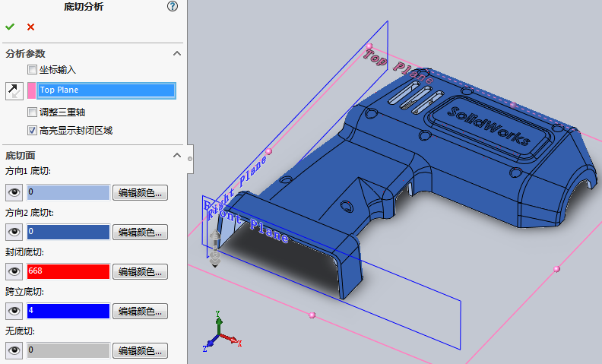The image size is (602, 364).
Task: Enable the 调整三重轴 checkbox
Action: (32, 112)
